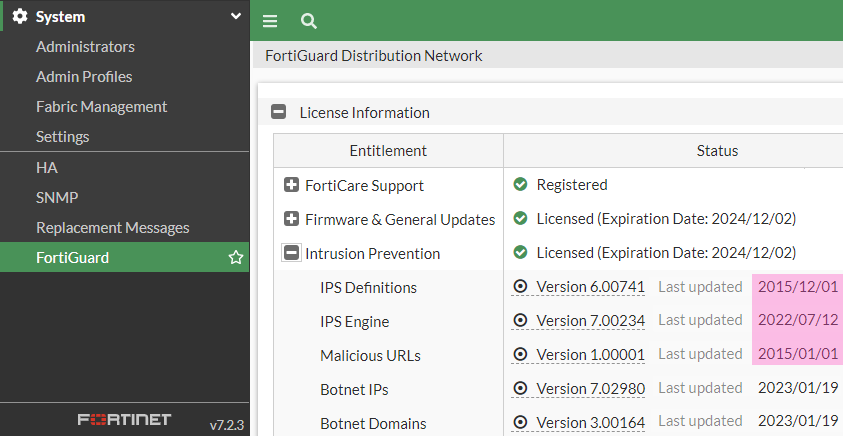The height and width of the screenshot is (436, 843).
Task: Click Version 1.00001 of Malicious URLs
Action: [x=590, y=355]
